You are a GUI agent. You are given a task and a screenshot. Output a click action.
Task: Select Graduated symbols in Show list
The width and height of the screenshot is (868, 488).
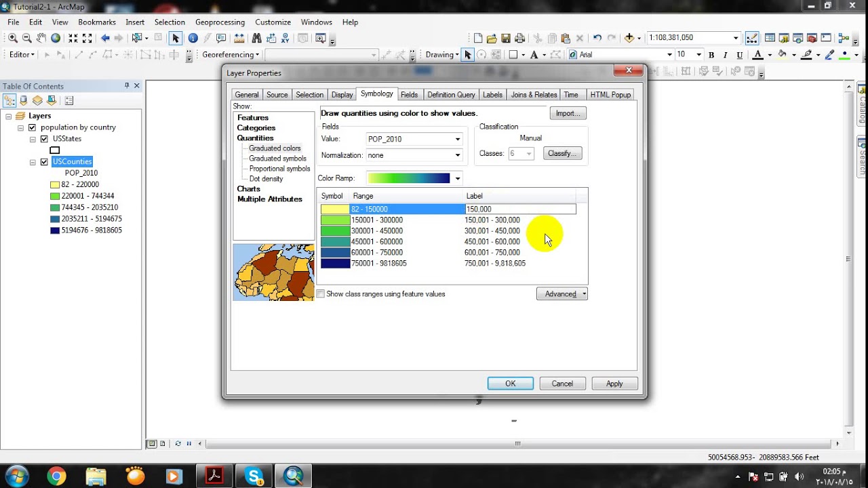click(x=277, y=159)
